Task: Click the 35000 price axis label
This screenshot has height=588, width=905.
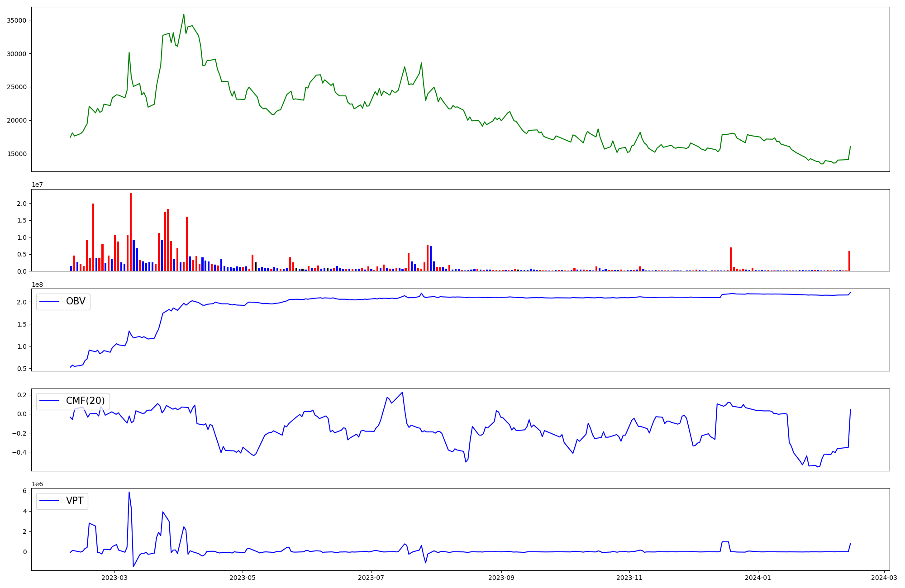Action: pos(16,20)
